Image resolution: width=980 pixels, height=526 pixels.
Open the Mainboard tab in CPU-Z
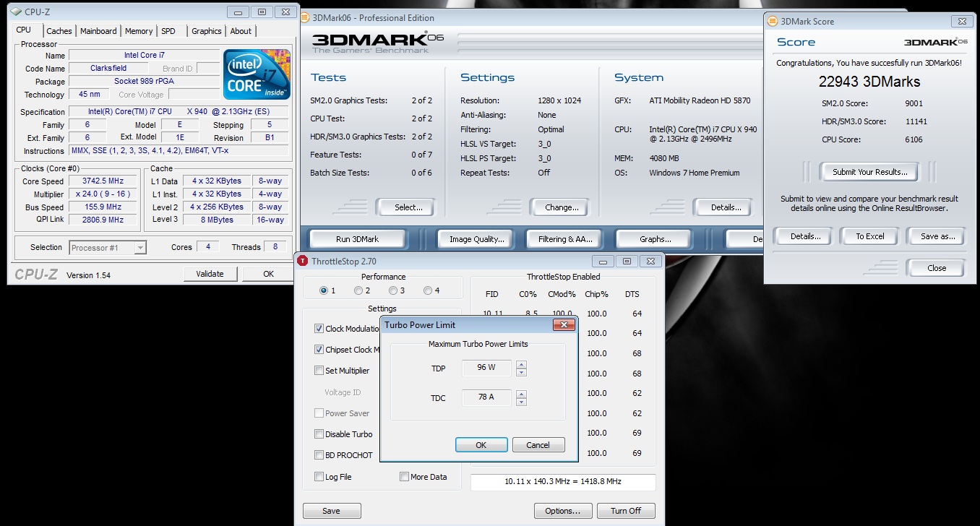click(98, 31)
